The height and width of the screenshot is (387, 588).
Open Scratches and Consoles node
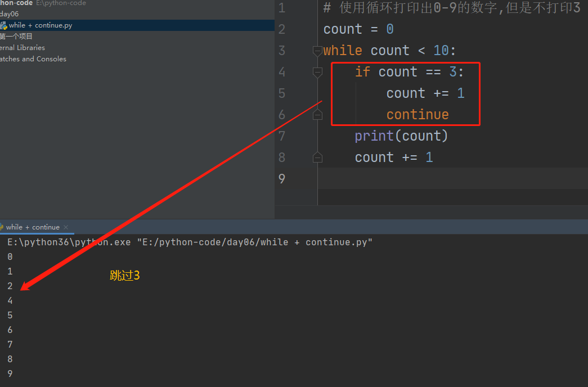click(33, 59)
